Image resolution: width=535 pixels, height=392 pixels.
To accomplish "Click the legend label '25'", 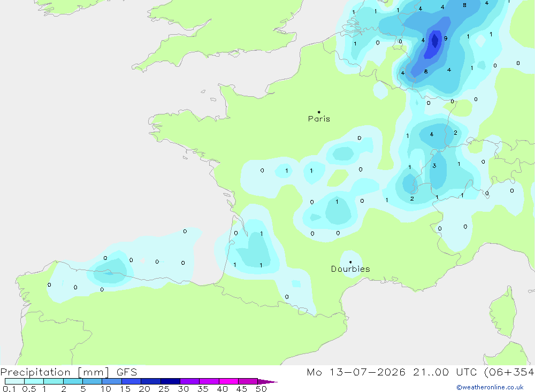I will 164,389.
